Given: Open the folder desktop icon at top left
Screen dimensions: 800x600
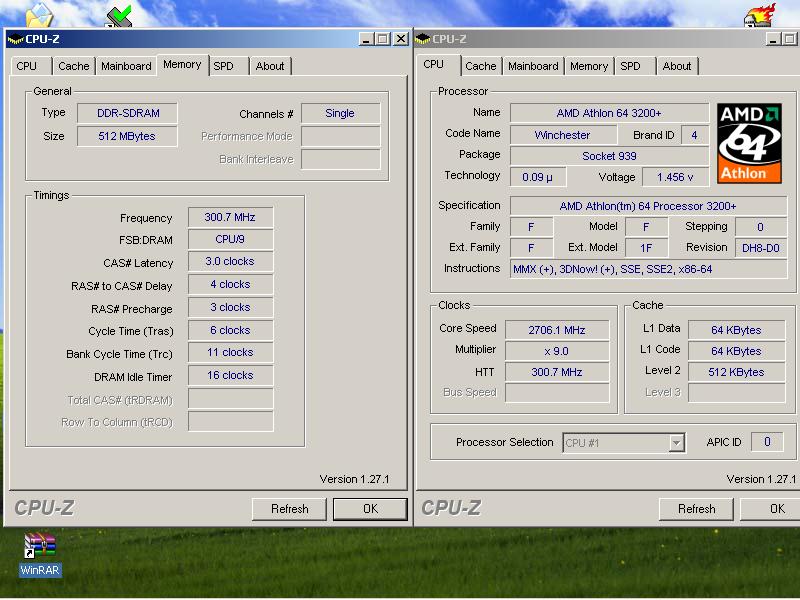Looking at the screenshot, I should point(39,15).
